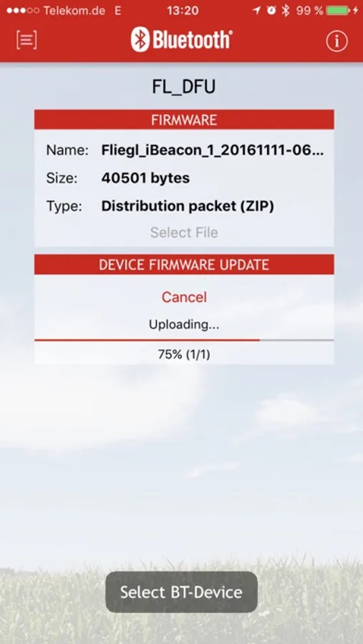Screen dimensions: 363x644
Task: Open the menu list icon
Action: tap(26, 40)
